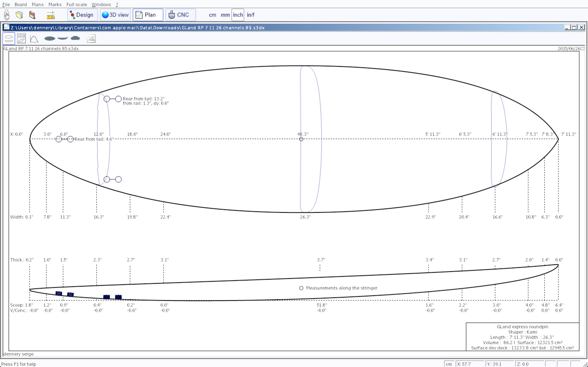The width and height of the screenshot is (588, 367).
Task: Switch units to cm
Action: click(x=212, y=15)
